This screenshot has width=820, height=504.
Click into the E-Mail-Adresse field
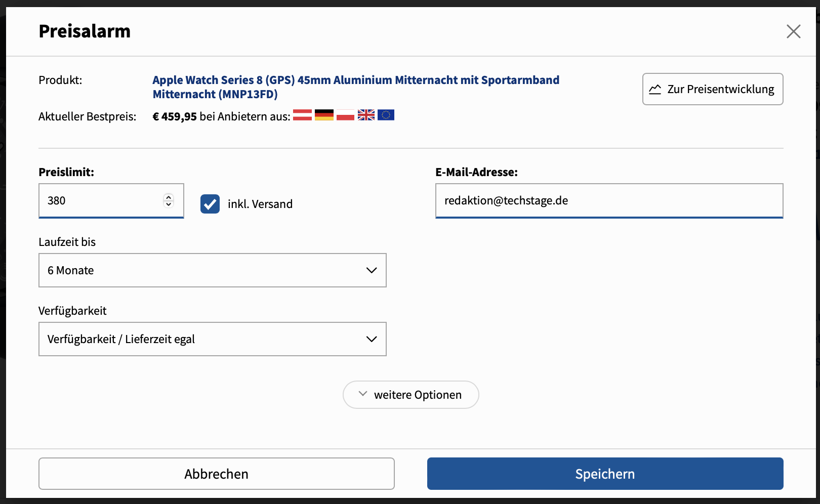[609, 200]
